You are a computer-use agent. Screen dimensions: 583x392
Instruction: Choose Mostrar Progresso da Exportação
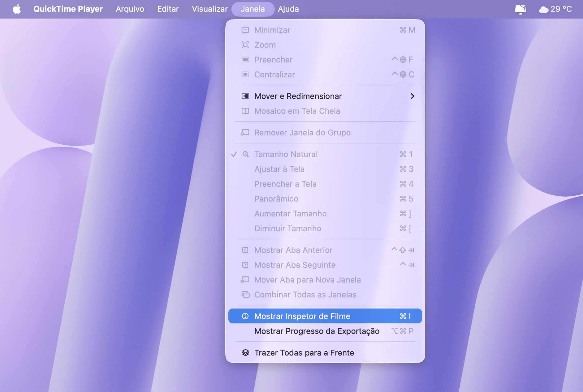pyautogui.click(x=317, y=331)
